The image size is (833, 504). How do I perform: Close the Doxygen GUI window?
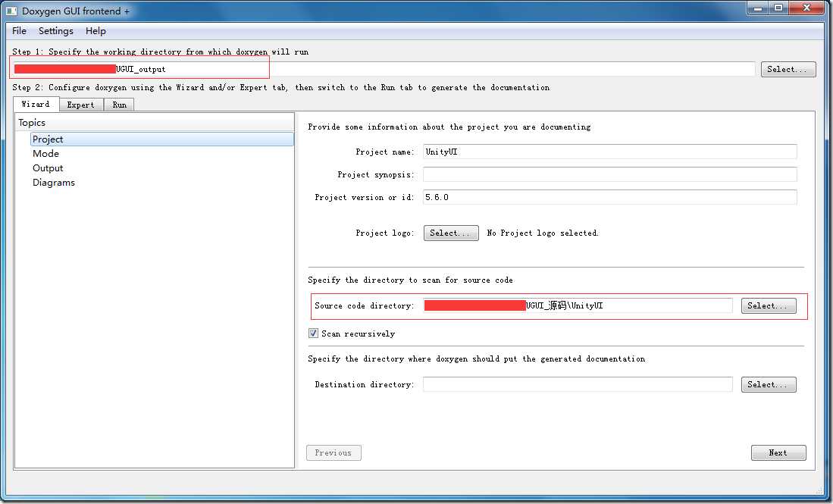point(806,8)
